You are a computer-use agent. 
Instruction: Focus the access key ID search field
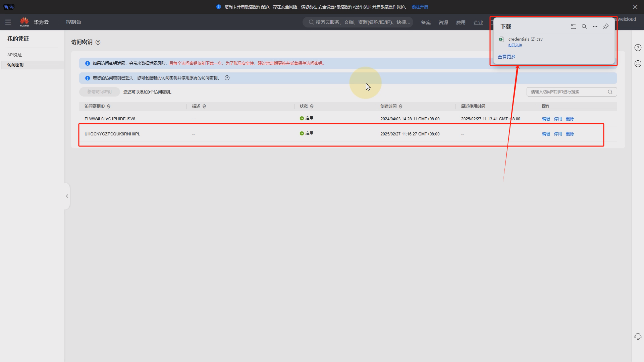[568, 92]
